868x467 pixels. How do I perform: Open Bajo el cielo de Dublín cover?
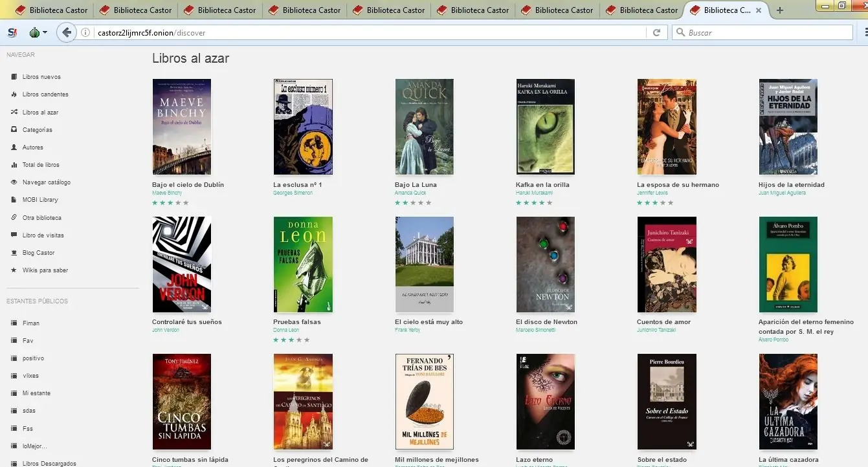pos(181,127)
